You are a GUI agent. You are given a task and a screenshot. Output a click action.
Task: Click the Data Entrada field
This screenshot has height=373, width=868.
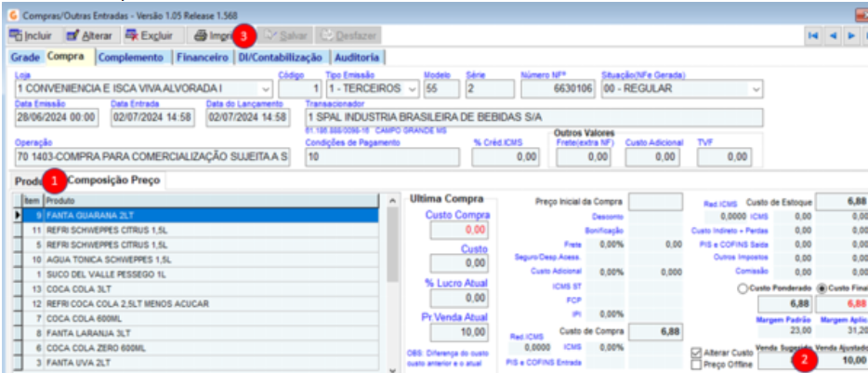pyautogui.click(x=152, y=117)
